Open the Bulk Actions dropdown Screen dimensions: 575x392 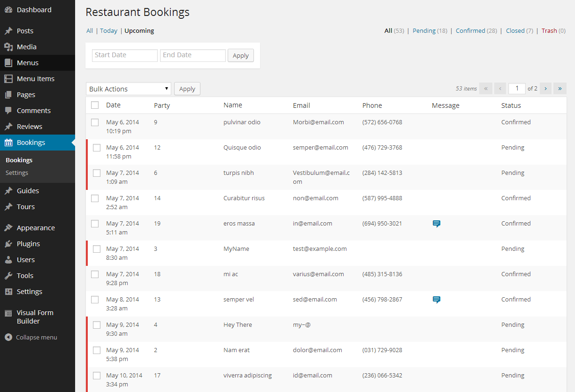pyautogui.click(x=128, y=89)
